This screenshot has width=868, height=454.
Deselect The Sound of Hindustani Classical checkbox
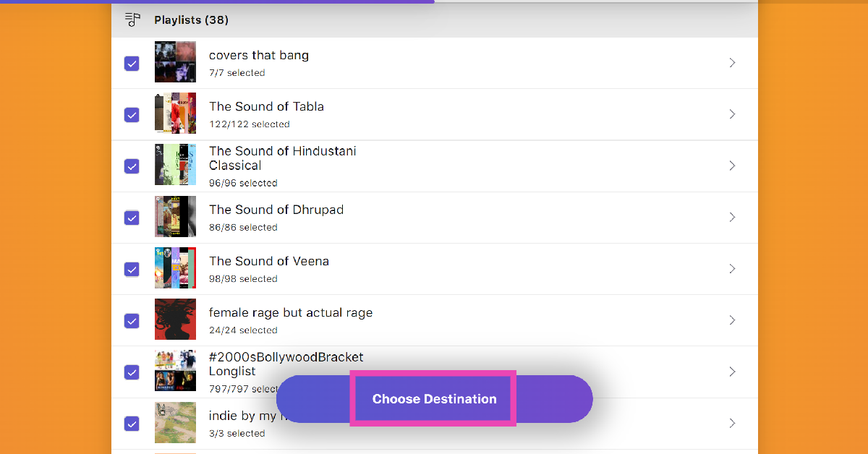coord(132,166)
